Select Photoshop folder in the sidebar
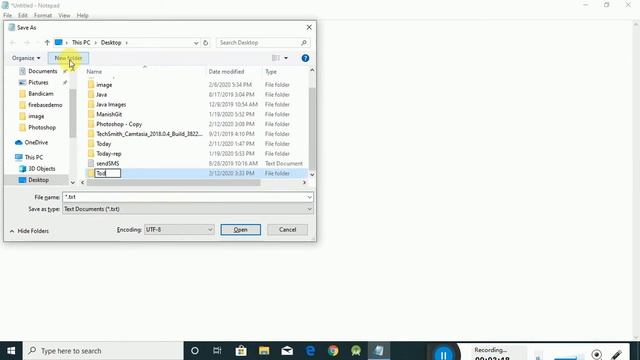640x360 pixels. pyautogui.click(x=42, y=127)
